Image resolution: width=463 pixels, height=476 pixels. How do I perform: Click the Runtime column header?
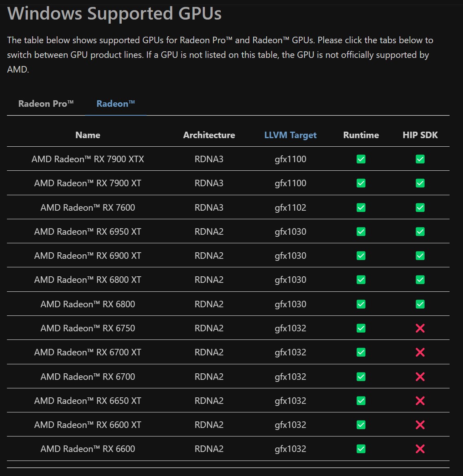361,135
